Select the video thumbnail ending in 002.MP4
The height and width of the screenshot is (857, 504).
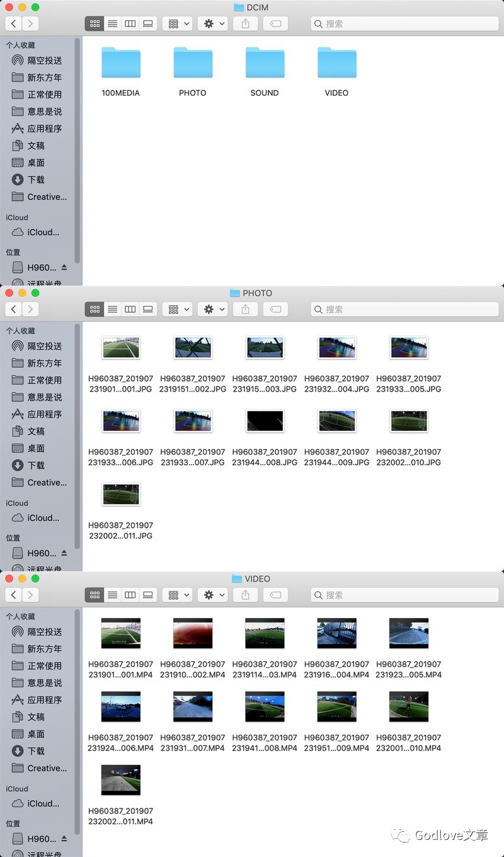[193, 633]
